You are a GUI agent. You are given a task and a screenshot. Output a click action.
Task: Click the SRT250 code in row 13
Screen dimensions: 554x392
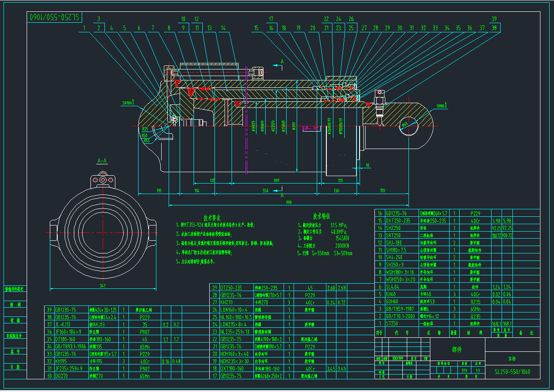pyautogui.click(x=393, y=236)
